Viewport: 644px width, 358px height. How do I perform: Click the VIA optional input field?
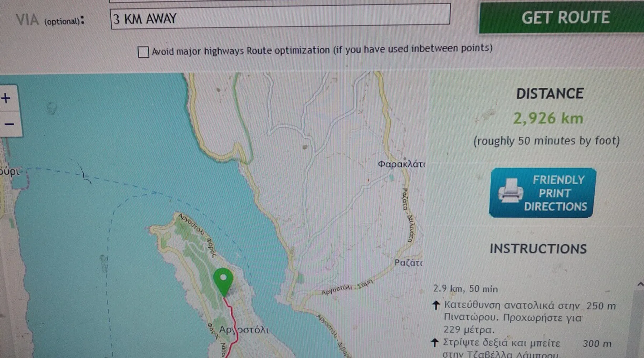(280, 18)
